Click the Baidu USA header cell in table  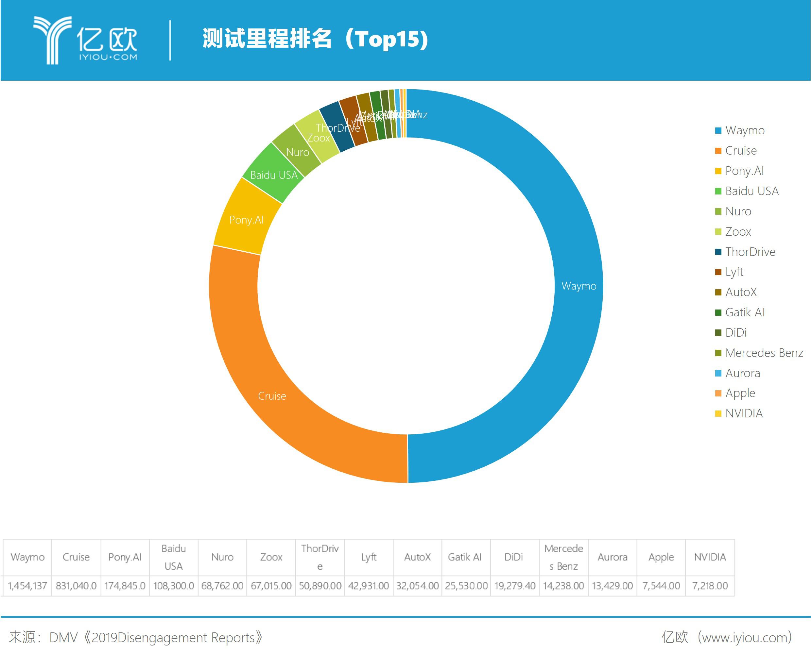point(173,557)
